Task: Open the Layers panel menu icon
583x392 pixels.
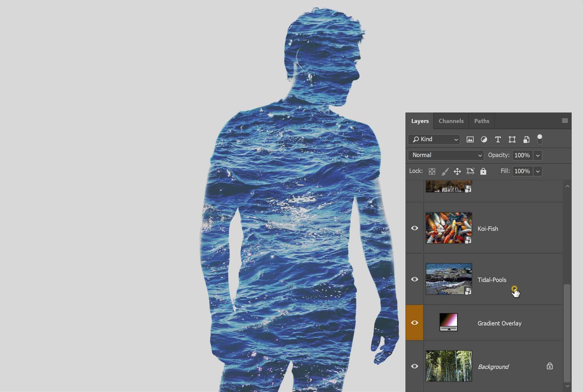Action: coord(565,121)
